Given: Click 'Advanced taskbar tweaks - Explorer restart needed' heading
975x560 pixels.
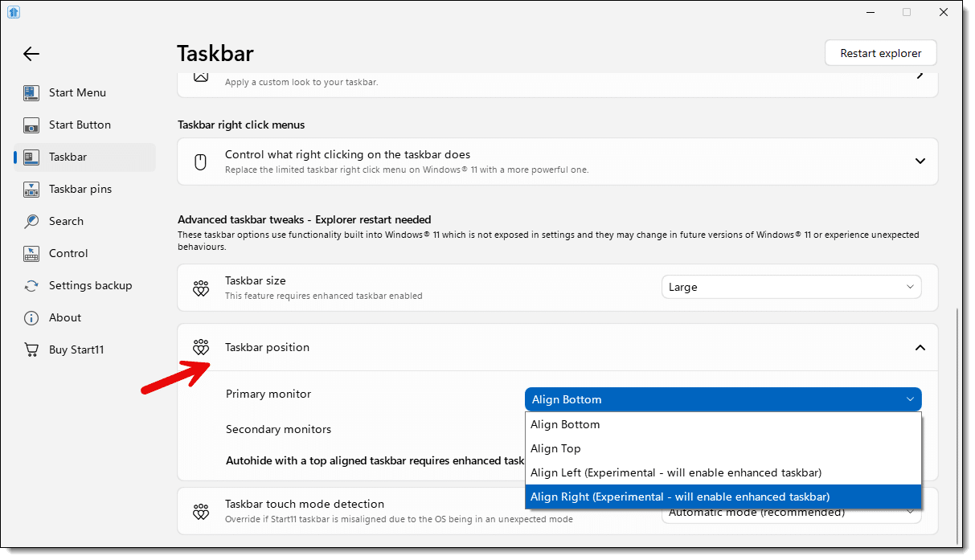Looking at the screenshot, I should pyautogui.click(x=305, y=219).
